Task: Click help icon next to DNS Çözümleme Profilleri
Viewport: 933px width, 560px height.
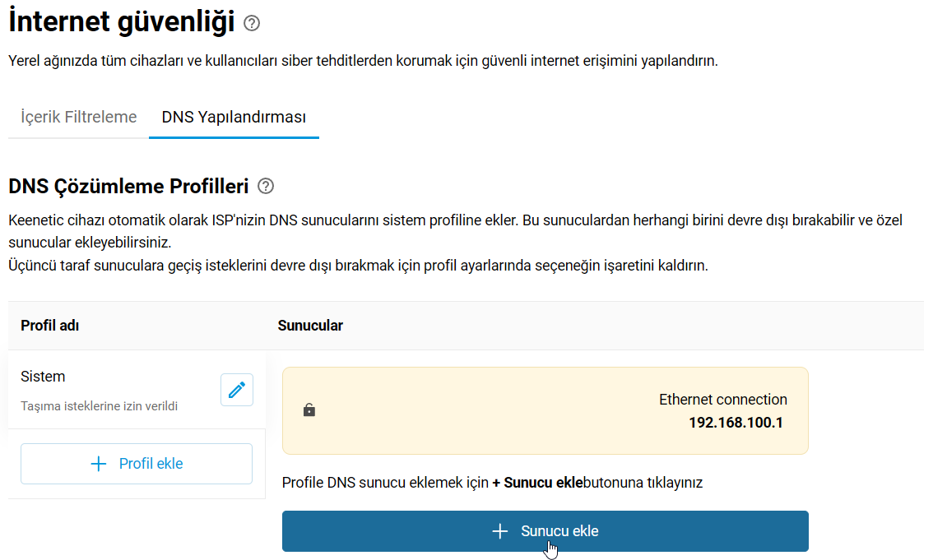Action: pos(266,186)
